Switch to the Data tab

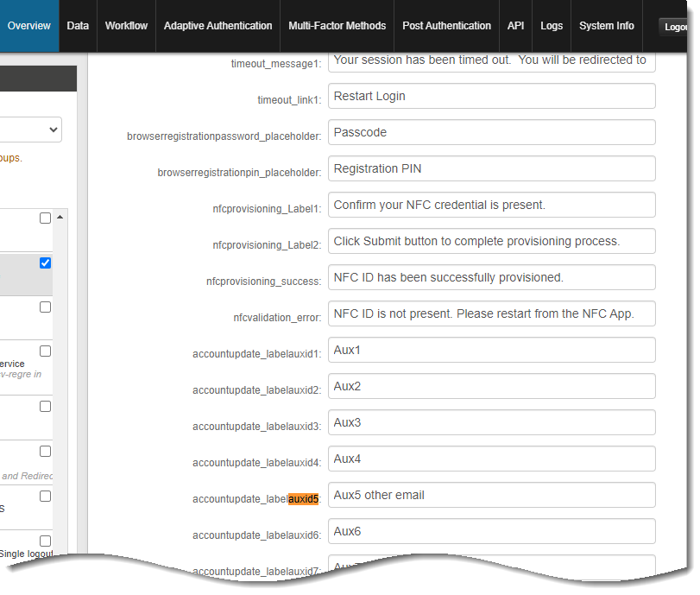(77, 26)
